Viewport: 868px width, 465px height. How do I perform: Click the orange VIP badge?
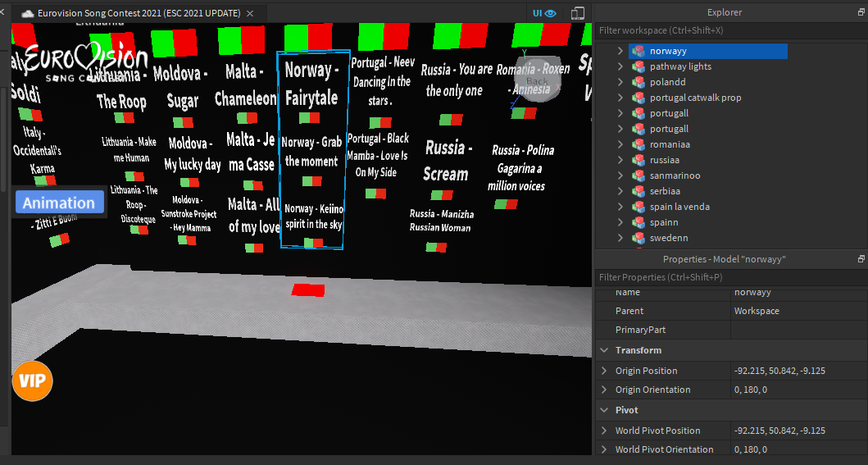(33, 381)
